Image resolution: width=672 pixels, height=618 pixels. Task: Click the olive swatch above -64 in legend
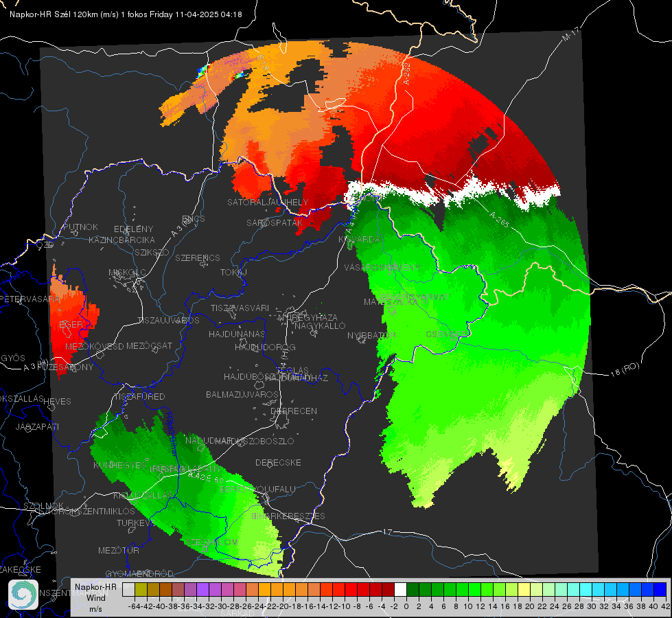[141, 590]
